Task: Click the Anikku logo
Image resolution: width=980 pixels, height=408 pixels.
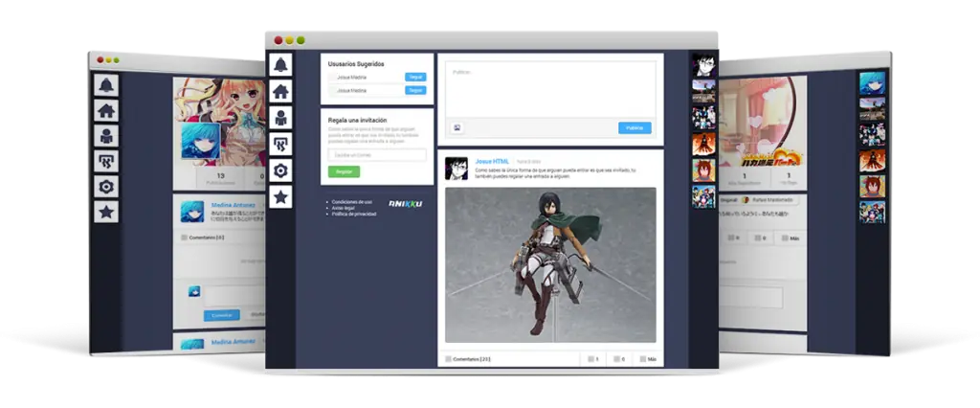Action: (406, 203)
